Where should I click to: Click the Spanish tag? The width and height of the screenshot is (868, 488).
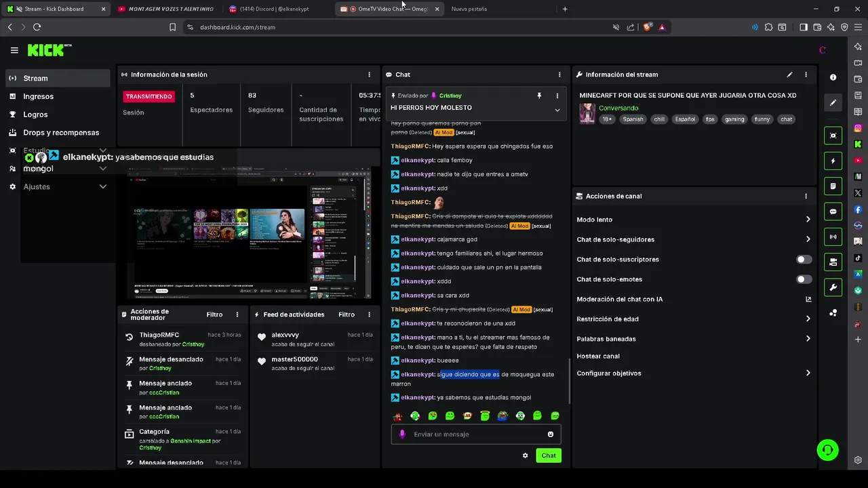(633, 119)
